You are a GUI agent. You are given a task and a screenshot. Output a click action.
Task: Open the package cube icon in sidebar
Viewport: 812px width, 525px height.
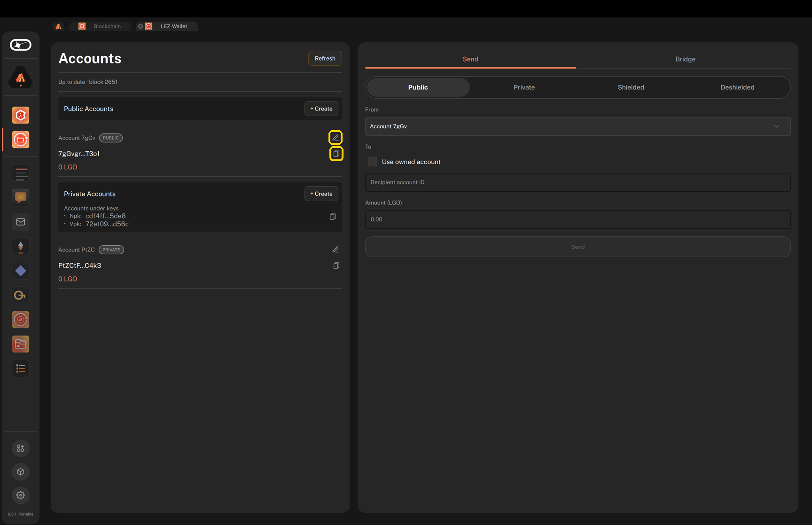pos(21,472)
